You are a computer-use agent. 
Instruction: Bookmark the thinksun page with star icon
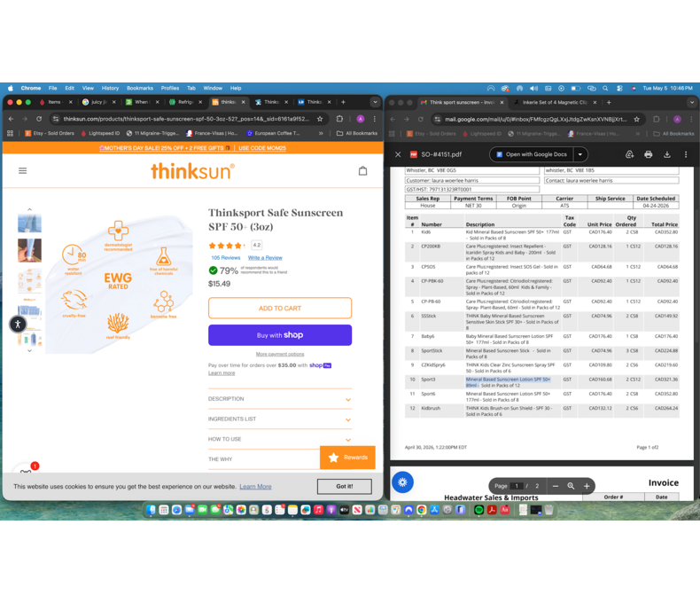pyautogui.click(x=320, y=119)
